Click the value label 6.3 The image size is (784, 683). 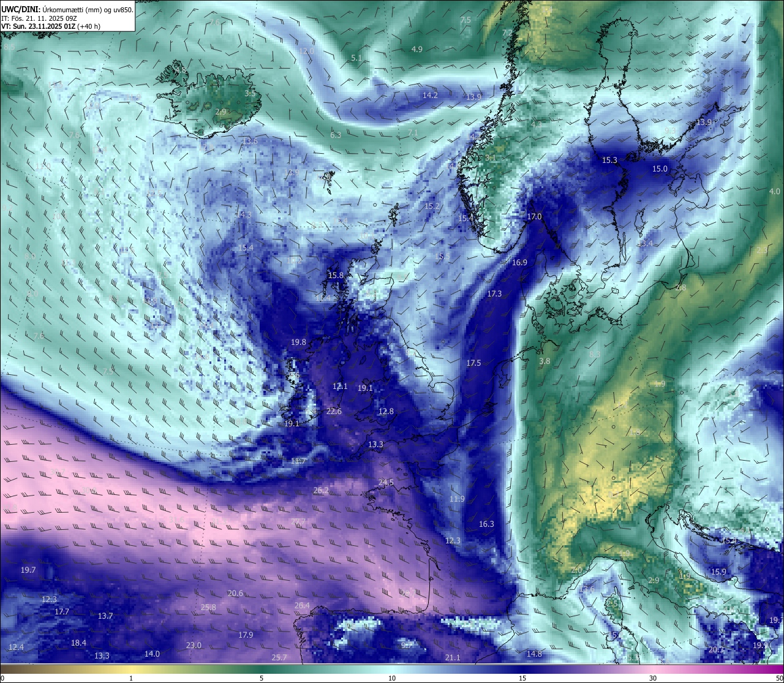coord(336,135)
